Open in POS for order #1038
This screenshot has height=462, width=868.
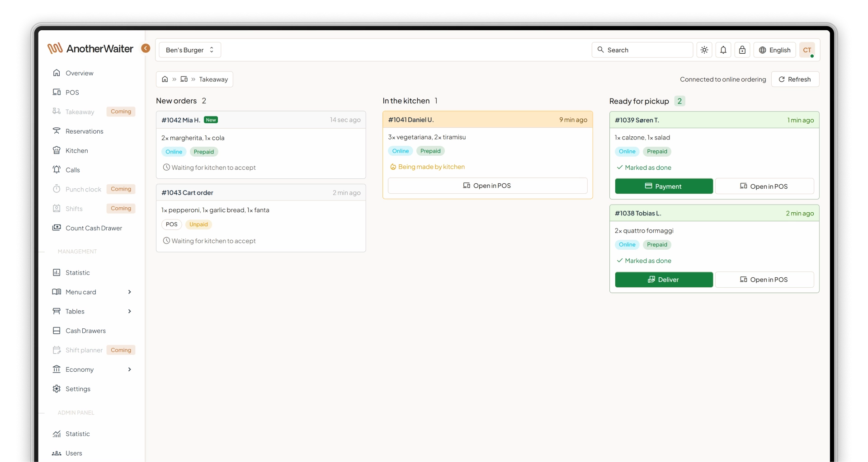click(764, 280)
